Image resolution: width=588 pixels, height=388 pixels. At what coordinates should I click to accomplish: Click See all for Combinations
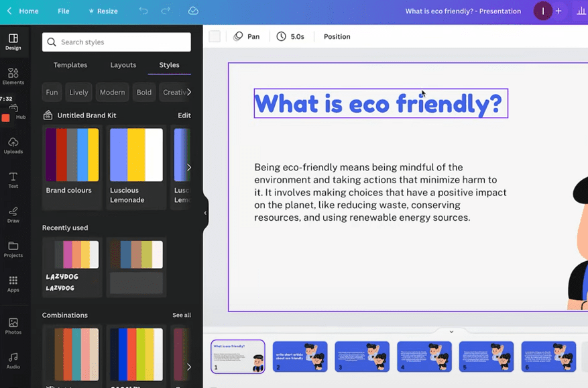(182, 315)
